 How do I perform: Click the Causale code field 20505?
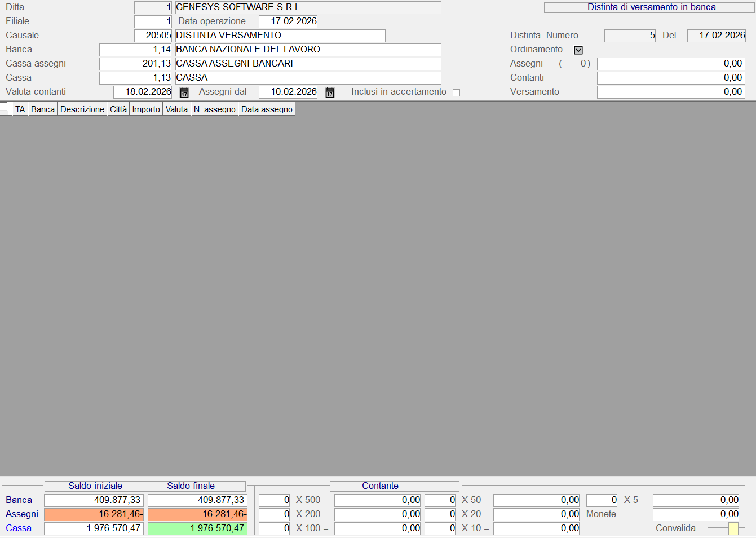pos(153,36)
